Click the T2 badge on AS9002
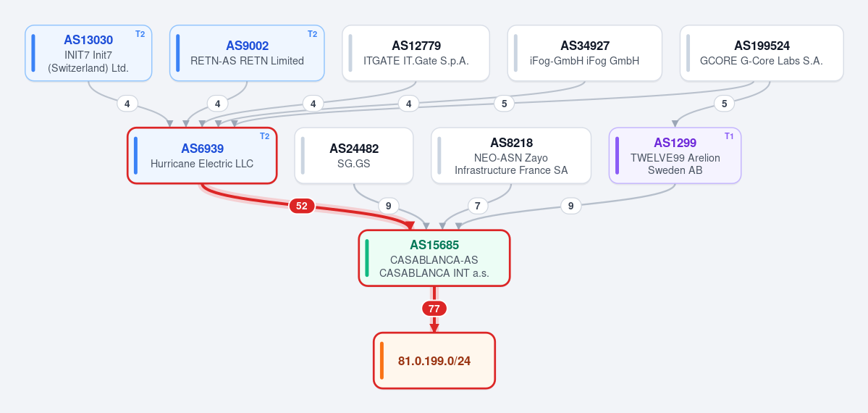The image size is (868, 413). tap(312, 34)
